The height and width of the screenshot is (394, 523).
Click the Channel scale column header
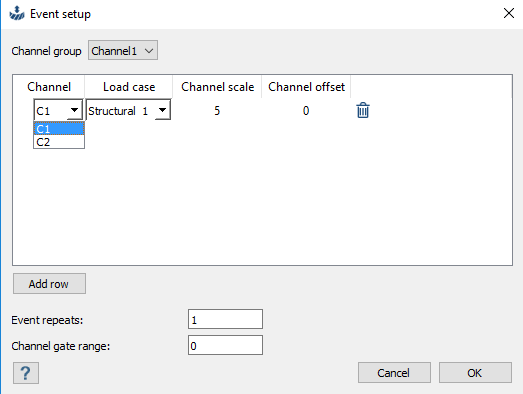217,87
